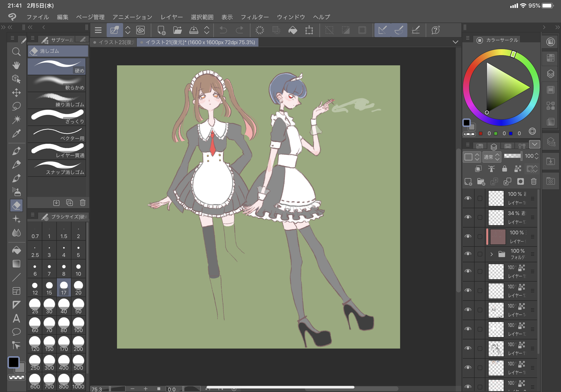Select the Eyedropper tool
The image size is (561, 392).
pyautogui.click(x=16, y=133)
